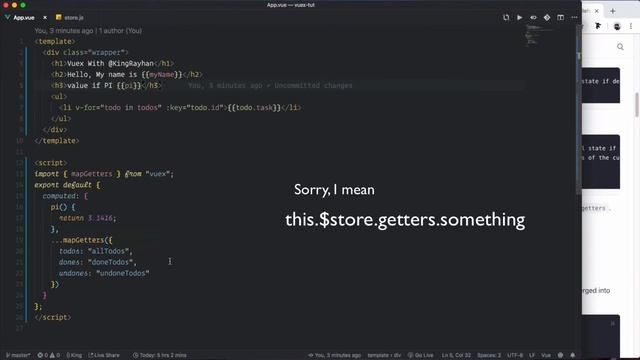Toggle file blame annotations eye icon

533,18
